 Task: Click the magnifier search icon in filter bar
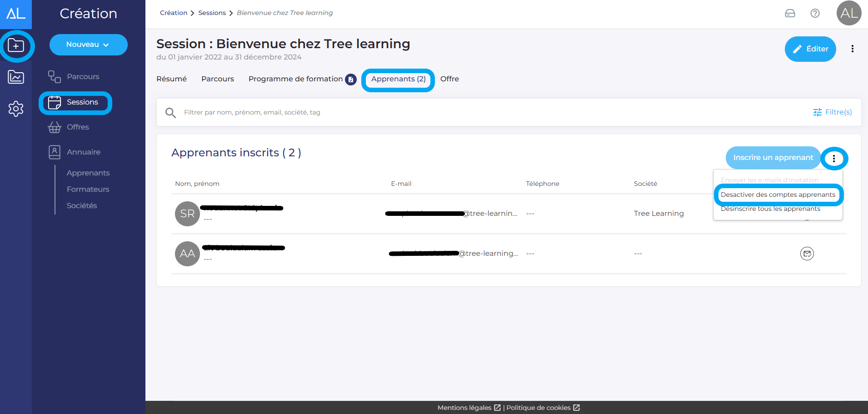[170, 113]
